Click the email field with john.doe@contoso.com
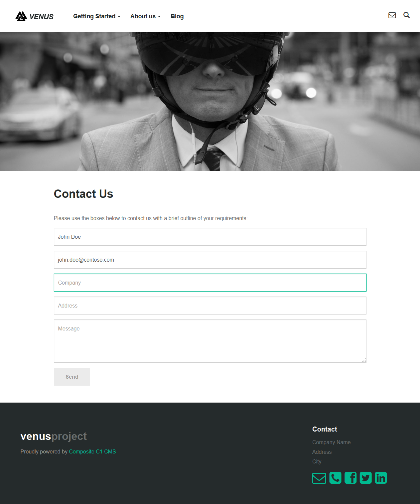This screenshot has height=504, width=420. click(210, 260)
